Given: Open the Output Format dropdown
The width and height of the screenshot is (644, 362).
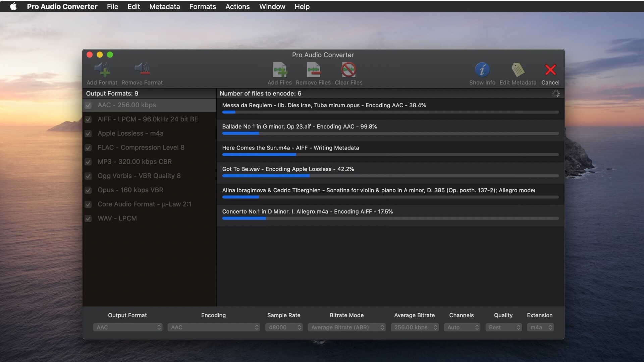Looking at the screenshot, I should coord(128,327).
